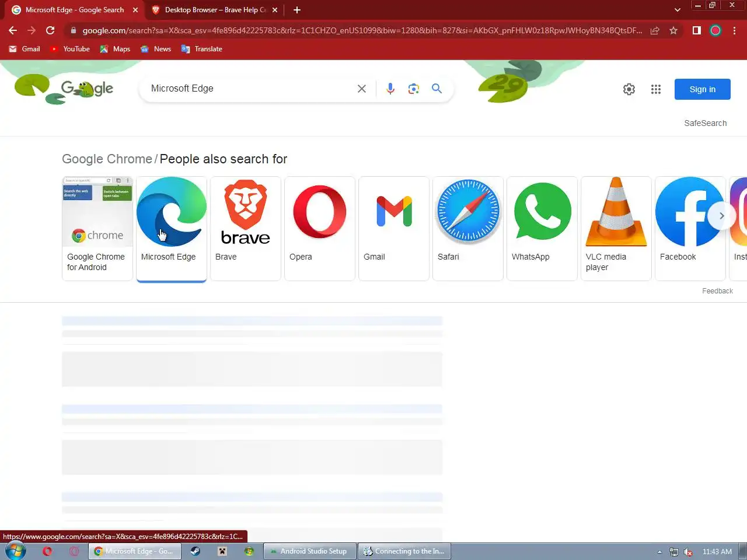
Task: Click the forward navigation arrow
Action: coord(32,30)
